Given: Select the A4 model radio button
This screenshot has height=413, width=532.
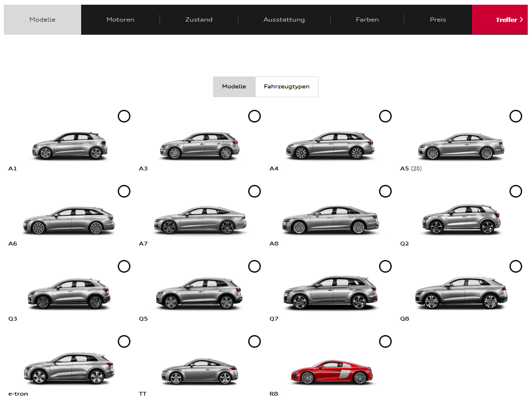Looking at the screenshot, I should click(x=385, y=116).
